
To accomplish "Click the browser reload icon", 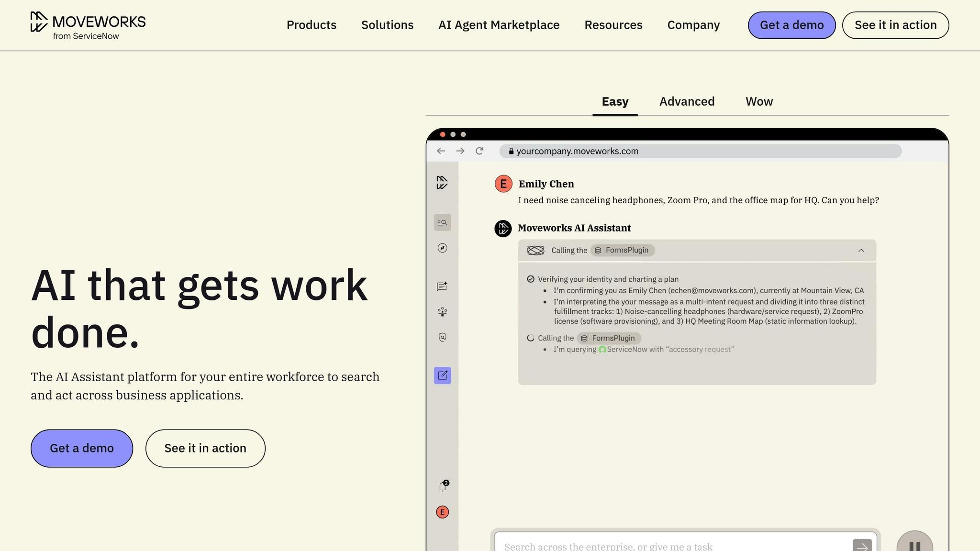I will pyautogui.click(x=480, y=151).
